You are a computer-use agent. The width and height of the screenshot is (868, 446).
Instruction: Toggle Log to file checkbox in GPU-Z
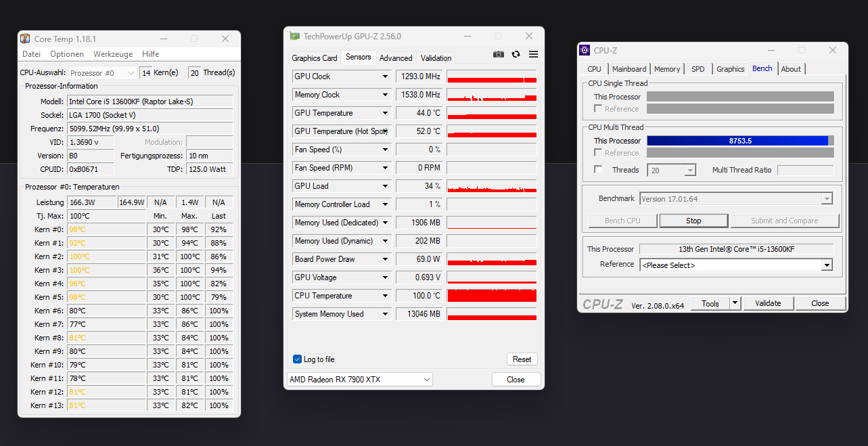pos(297,359)
